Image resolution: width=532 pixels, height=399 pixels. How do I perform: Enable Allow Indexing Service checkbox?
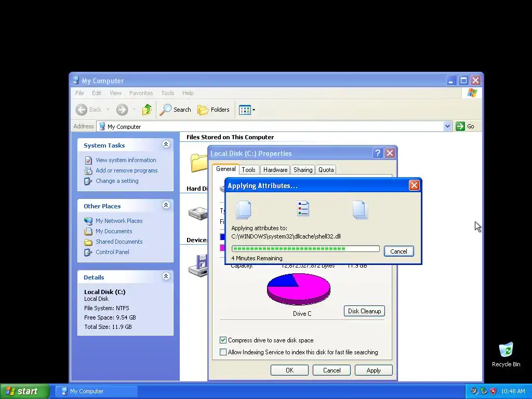point(223,352)
